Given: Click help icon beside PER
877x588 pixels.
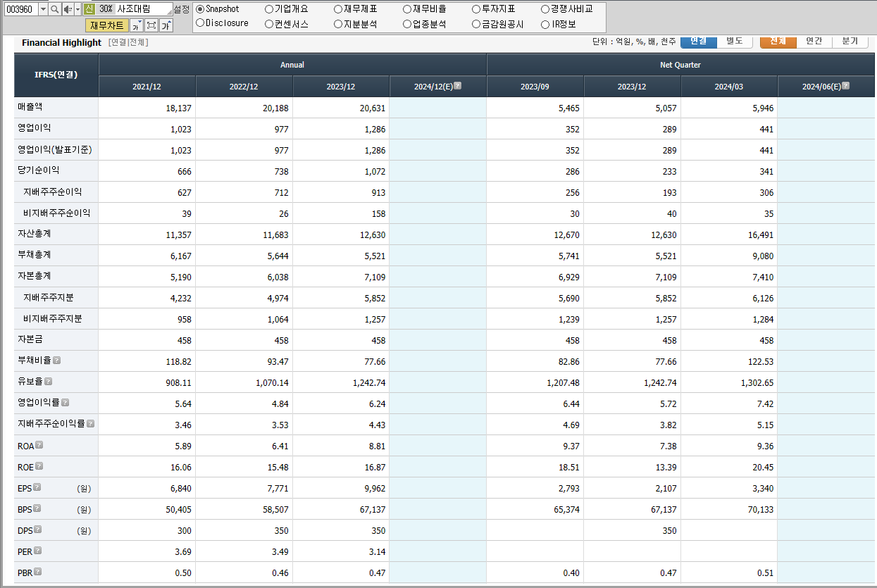Looking at the screenshot, I should pos(38,551).
